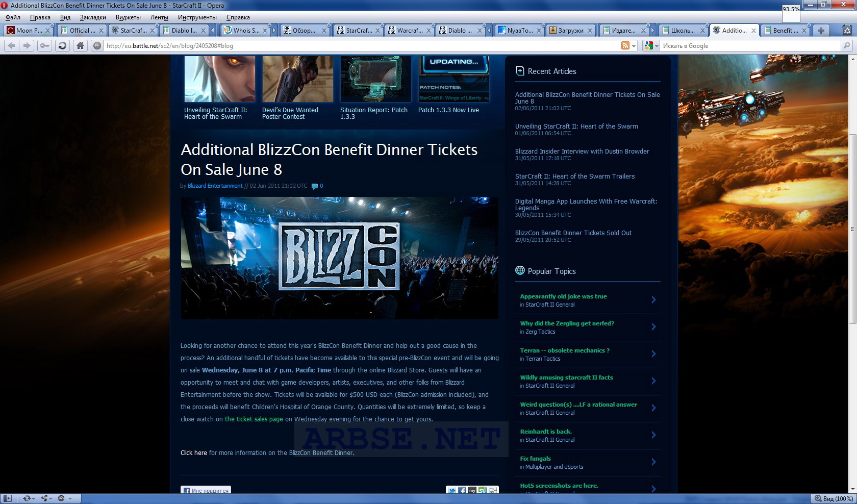Close the Official ... tab
This screenshot has height=504, width=857.
101,31
